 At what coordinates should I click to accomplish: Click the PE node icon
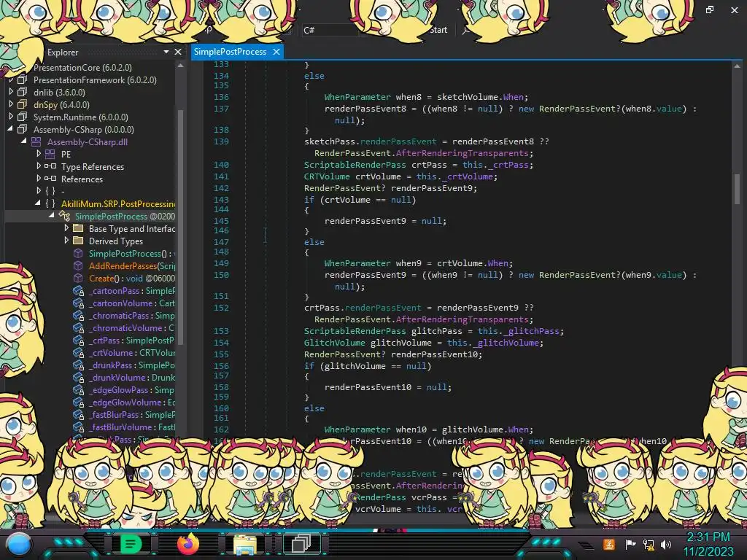click(x=50, y=154)
